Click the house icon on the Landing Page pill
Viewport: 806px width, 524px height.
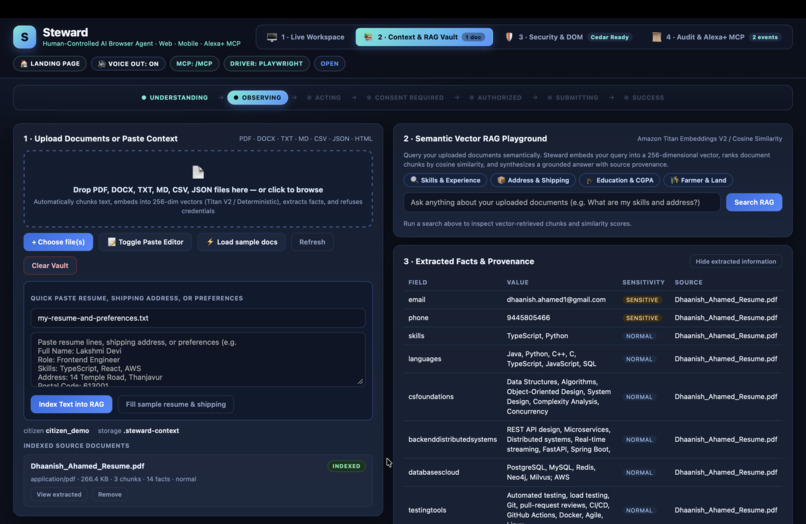click(24, 64)
